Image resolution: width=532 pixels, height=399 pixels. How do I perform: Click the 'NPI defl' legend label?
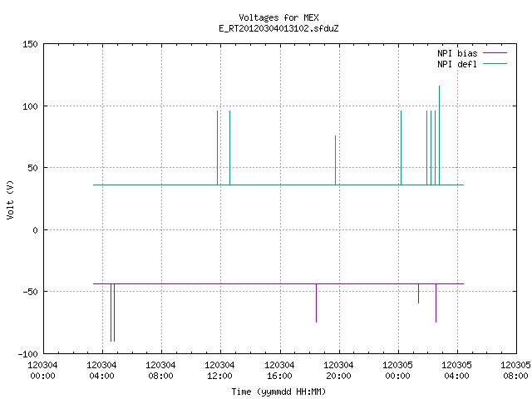pyautogui.click(x=457, y=64)
